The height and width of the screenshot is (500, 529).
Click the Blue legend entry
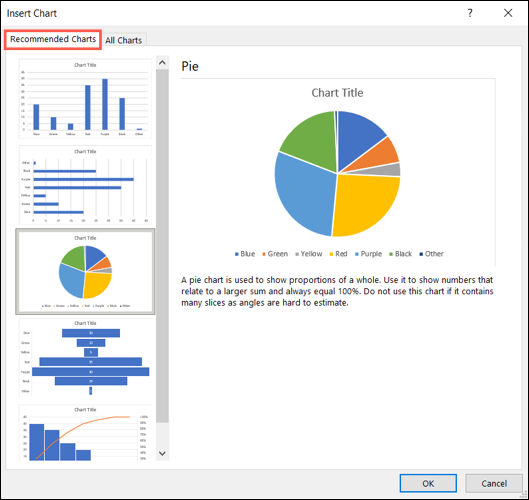245,254
